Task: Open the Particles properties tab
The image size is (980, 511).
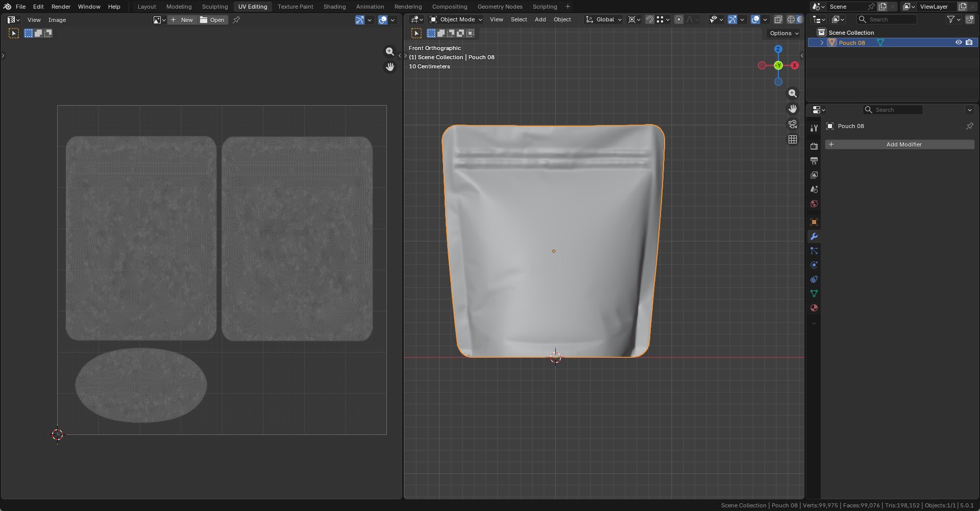Action: tap(814, 251)
